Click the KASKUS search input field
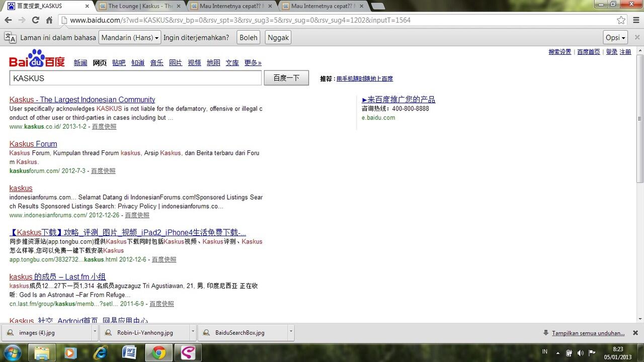The height and width of the screenshot is (362, 644). click(x=135, y=78)
